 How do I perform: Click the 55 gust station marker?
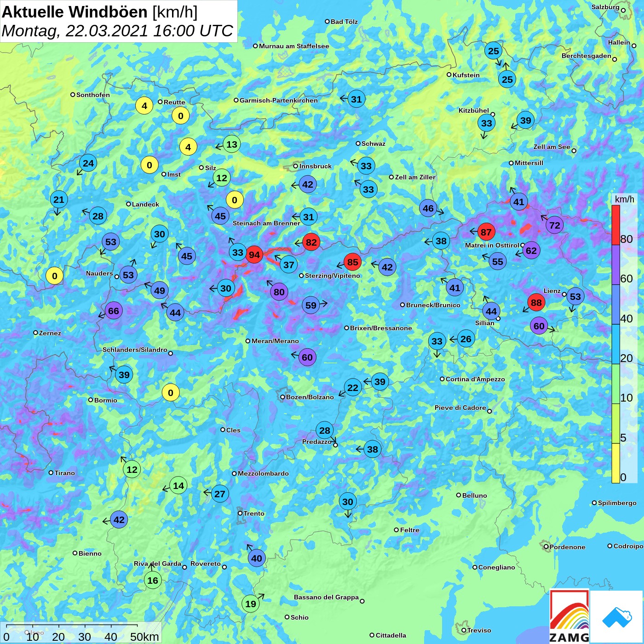[x=498, y=262]
